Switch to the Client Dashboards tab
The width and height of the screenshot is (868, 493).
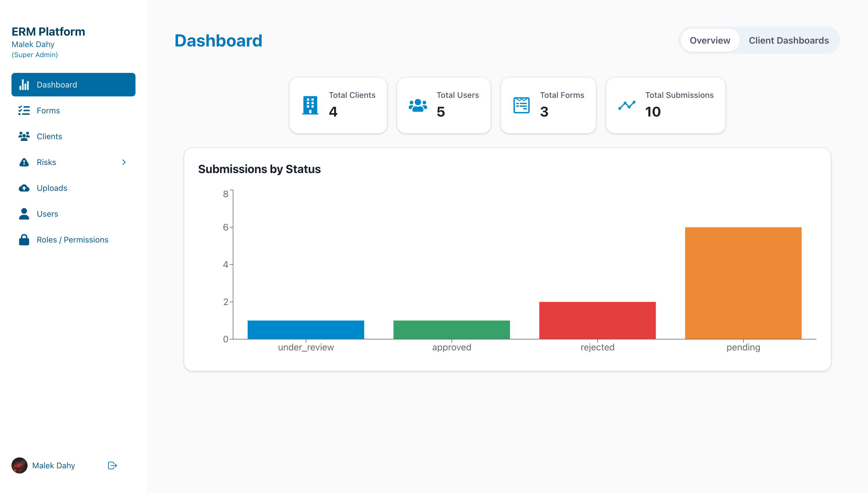click(789, 40)
